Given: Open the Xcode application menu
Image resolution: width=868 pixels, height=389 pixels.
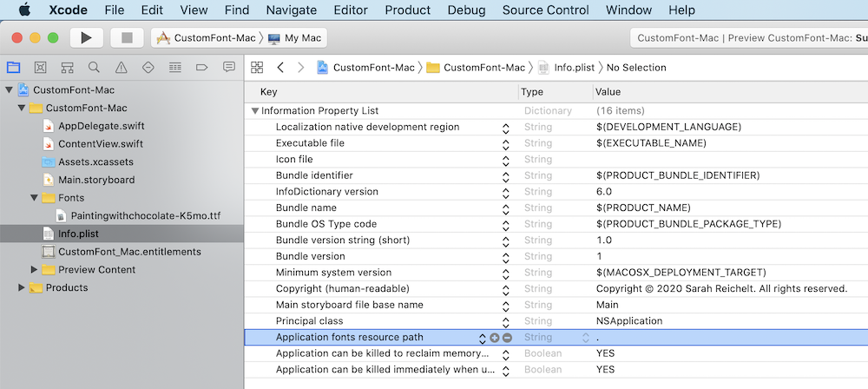Looking at the screenshot, I should 68,10.
